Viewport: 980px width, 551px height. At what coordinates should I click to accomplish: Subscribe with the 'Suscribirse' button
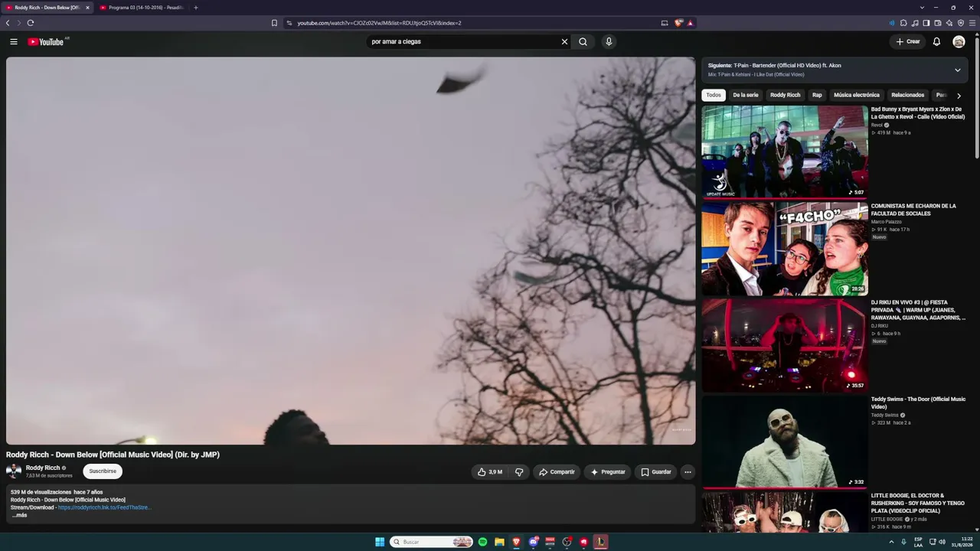pyautogui.click(x=103, y=471)
